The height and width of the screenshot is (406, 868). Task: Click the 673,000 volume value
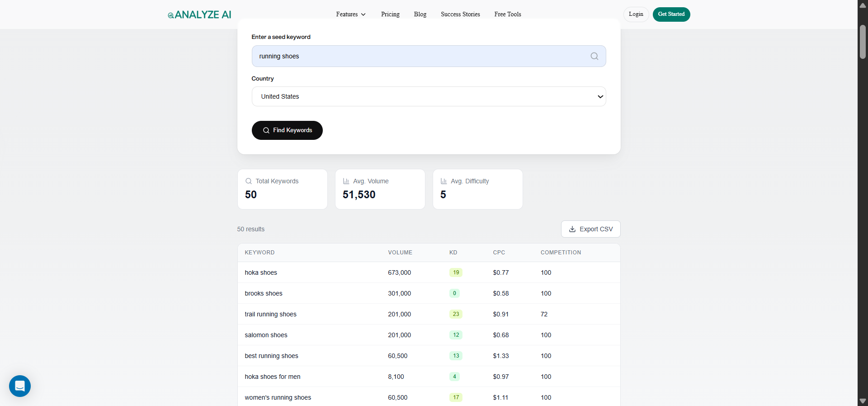click(399, 272)
